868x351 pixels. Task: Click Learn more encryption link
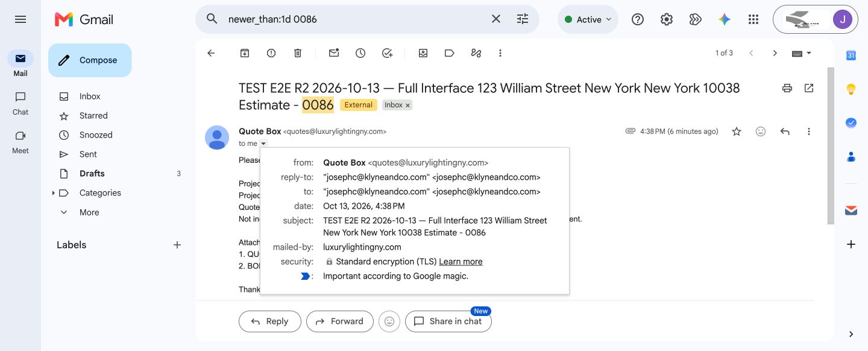point(461,262)
